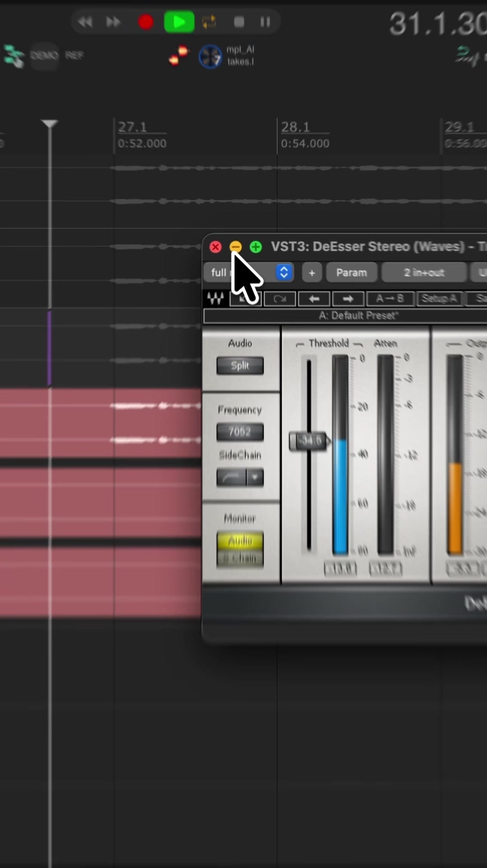
Task: Pause playback with the pause button
Action: [265, 22]
